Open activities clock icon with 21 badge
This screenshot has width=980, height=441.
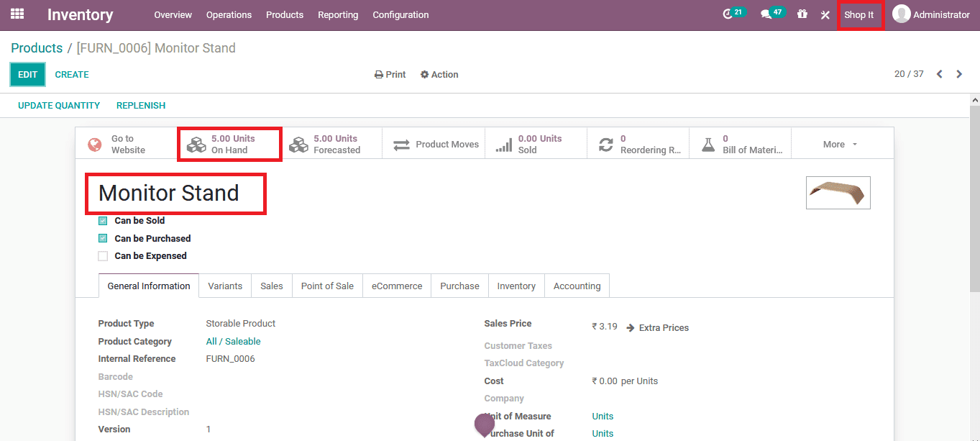coord(733,14)
